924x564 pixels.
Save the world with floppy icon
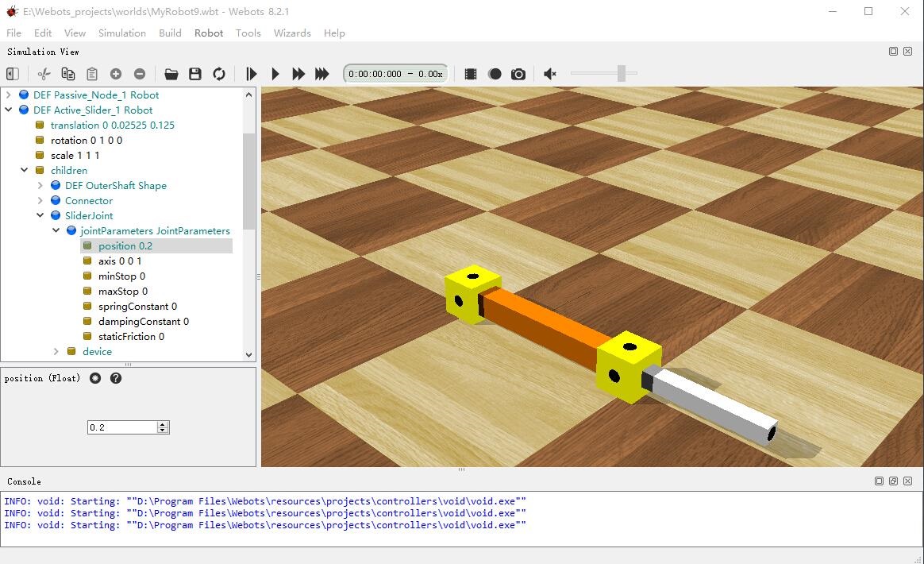tap(195, 74)
